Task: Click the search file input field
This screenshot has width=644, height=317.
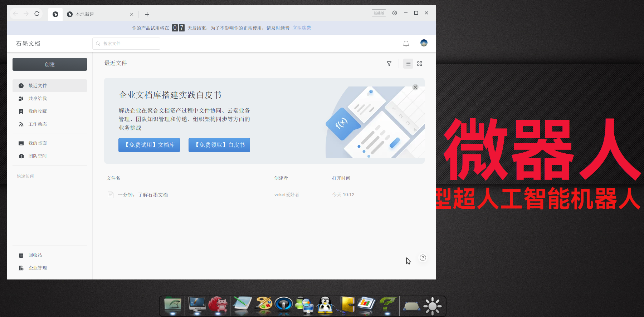Action: (126, 44)
